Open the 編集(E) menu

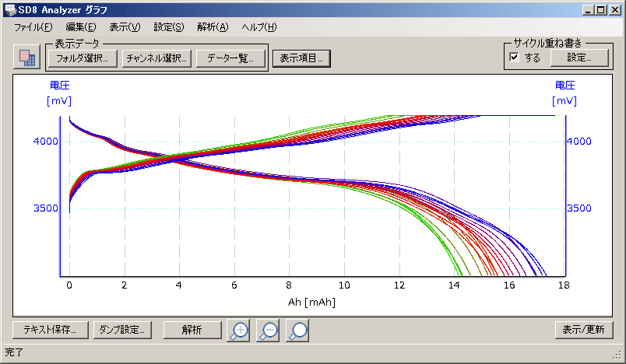[81, 27]
